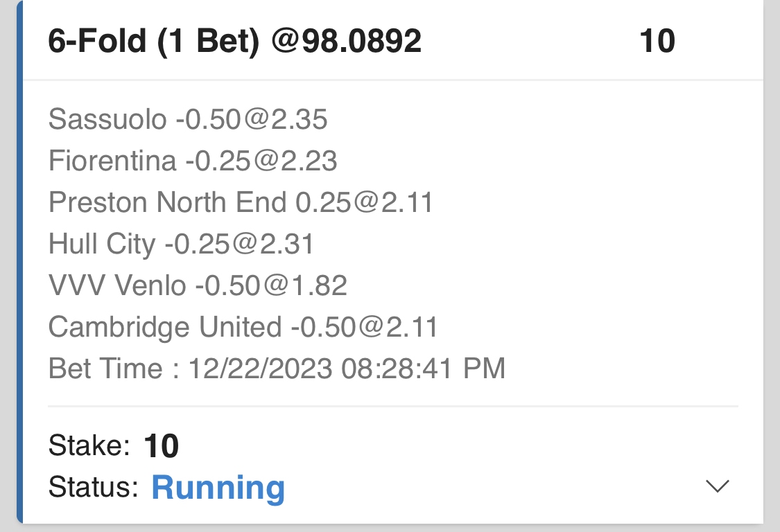Click the bold Stake value 10
Viewport: 780px width, 532px height.
pos(162,447)
